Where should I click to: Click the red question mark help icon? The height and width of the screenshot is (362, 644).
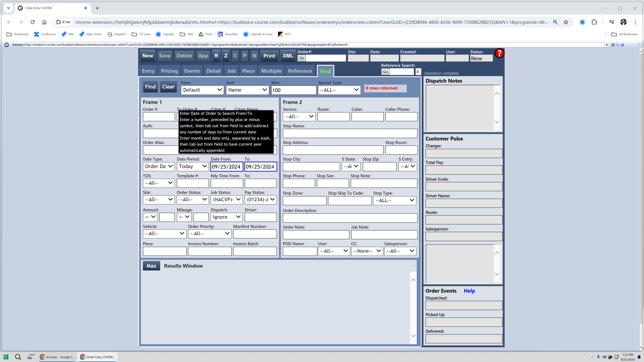[x=499, y=53]
